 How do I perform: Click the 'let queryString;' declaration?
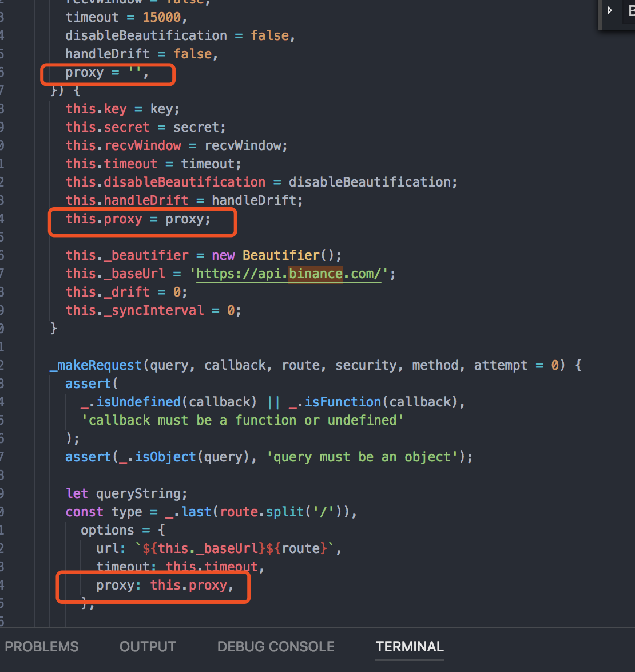[x=126, y=494]
